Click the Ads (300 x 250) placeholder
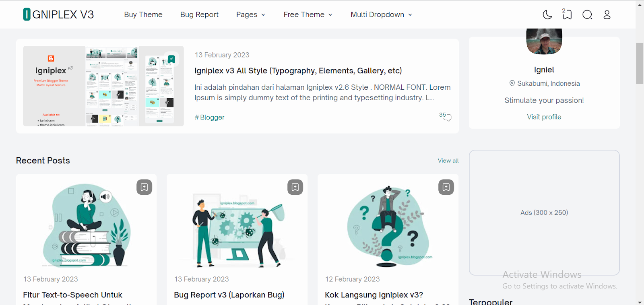Screen dimensions: 644x305 point(544,212)
